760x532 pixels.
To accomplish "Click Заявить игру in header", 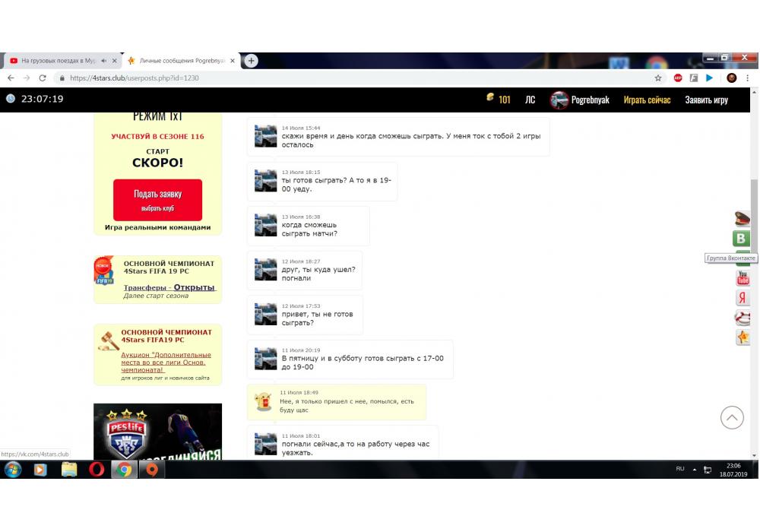I will (706, 100).
